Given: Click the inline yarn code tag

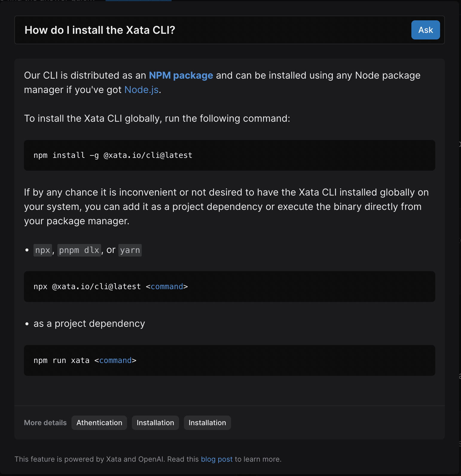Looking at the screenshot, I should coord(130,250).
